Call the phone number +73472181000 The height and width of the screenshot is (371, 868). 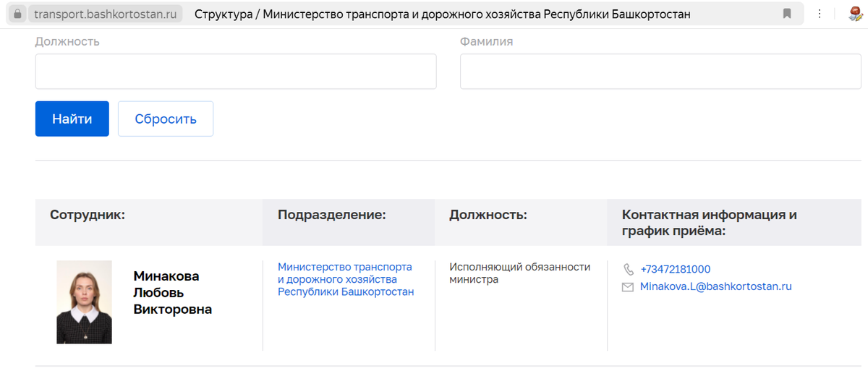coord(676,269)
